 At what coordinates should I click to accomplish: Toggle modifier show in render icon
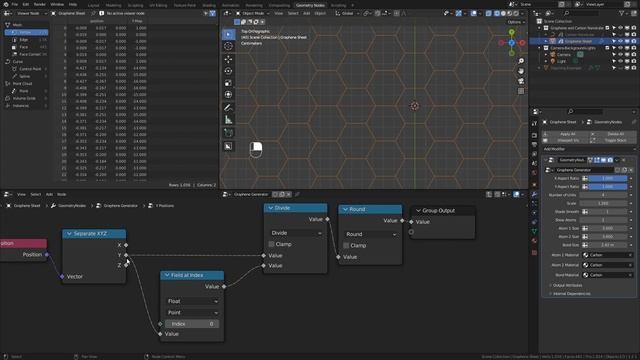tap(610, 160)
